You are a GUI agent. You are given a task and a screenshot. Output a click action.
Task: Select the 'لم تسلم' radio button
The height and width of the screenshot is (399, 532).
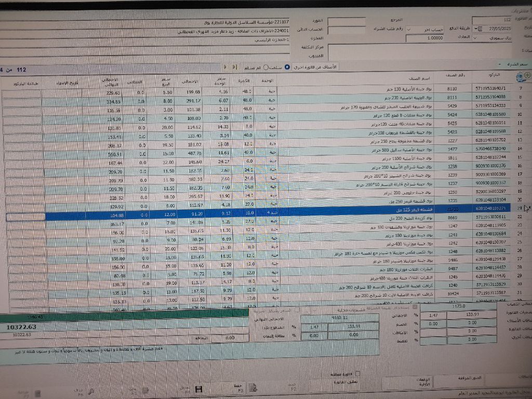click(x=265, y=67)
